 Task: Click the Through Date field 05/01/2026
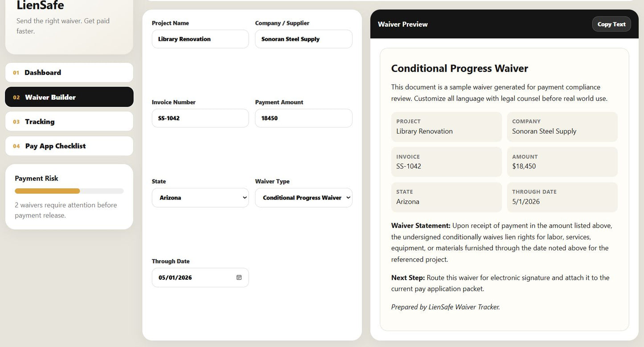(200, 278)
